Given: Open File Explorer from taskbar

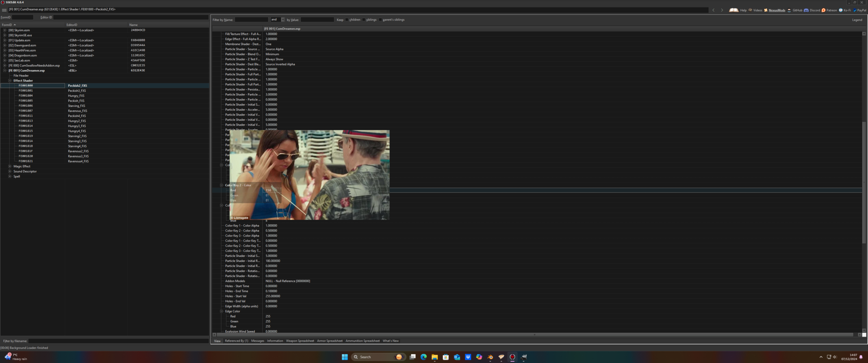Looking at the screenshot, I should point(434,357).
